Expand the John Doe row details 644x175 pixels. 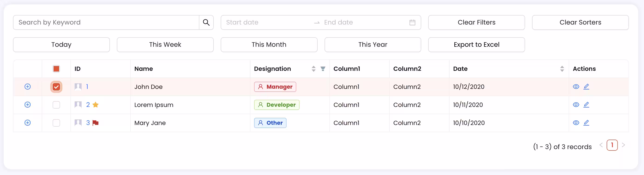(28, 87)
